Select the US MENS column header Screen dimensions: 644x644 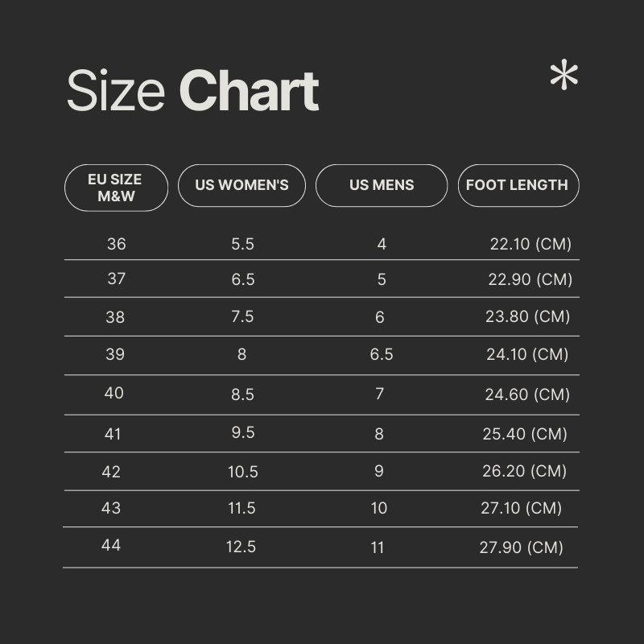(x=382, y=186)
